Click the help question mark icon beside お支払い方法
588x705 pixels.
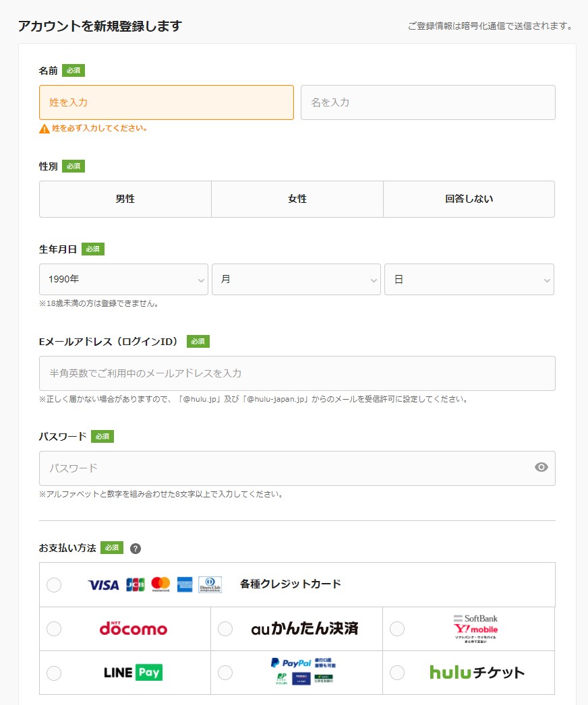coord(136,549)
